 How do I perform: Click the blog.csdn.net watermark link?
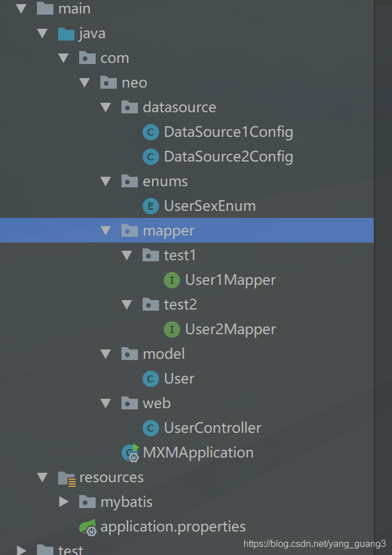point(315,544)
